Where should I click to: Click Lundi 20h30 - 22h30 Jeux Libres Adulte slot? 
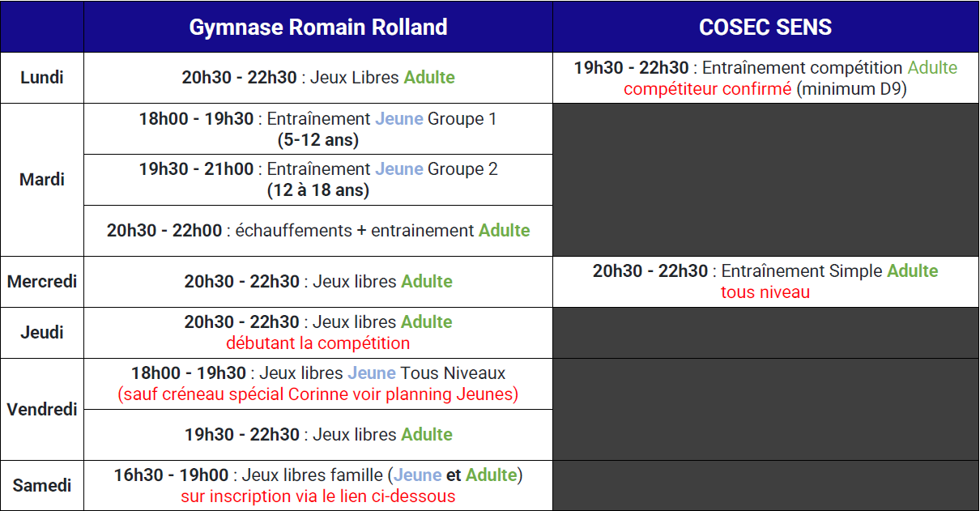click(318, 78)
